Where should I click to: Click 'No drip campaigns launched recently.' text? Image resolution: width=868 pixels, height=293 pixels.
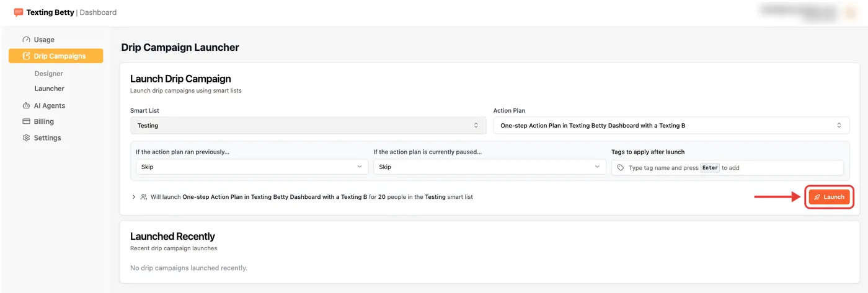[188, 268]
